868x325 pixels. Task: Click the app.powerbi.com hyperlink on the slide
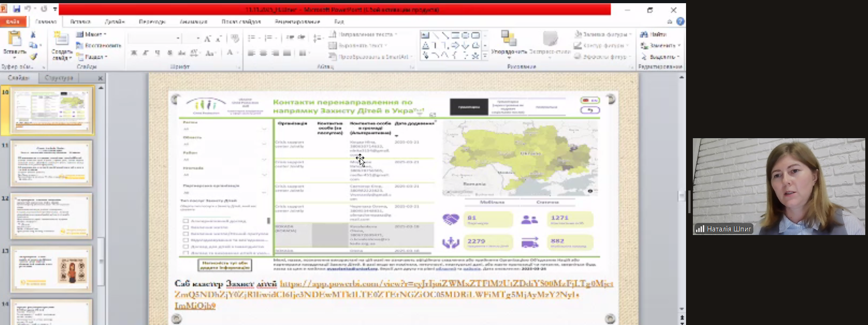446,284
